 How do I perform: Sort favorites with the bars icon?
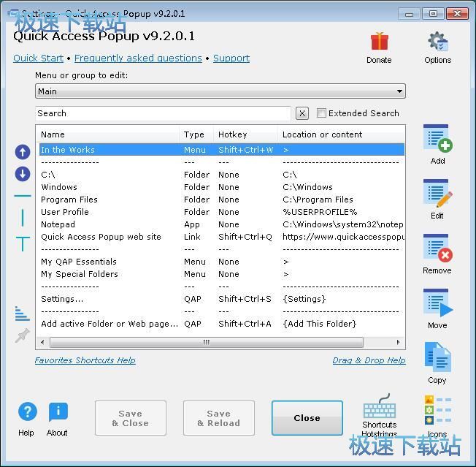23,314
